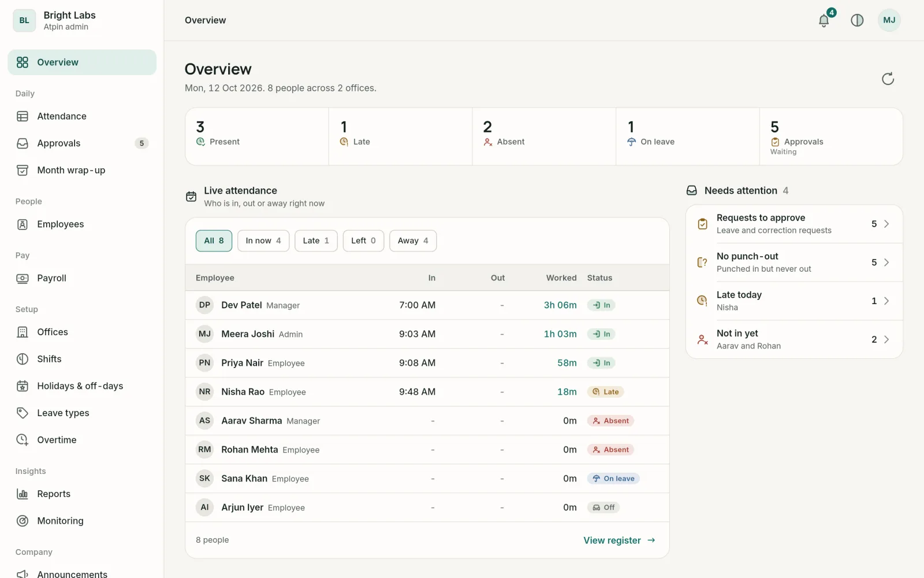Click the BL Bright Labs logo

[x=24, y=20]
